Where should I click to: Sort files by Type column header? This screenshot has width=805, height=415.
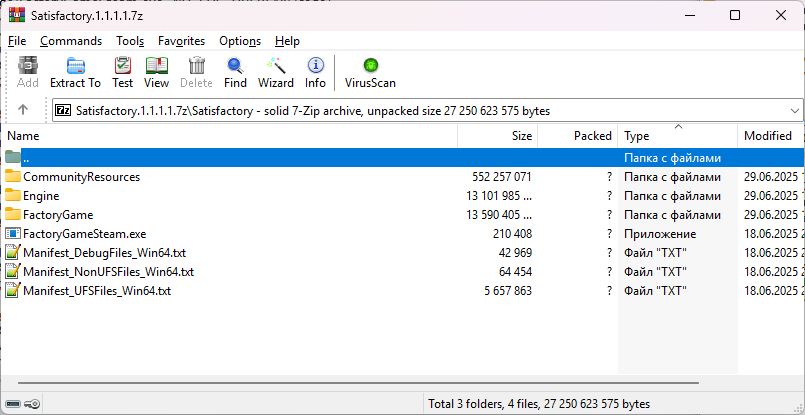(x=637, y=135)
